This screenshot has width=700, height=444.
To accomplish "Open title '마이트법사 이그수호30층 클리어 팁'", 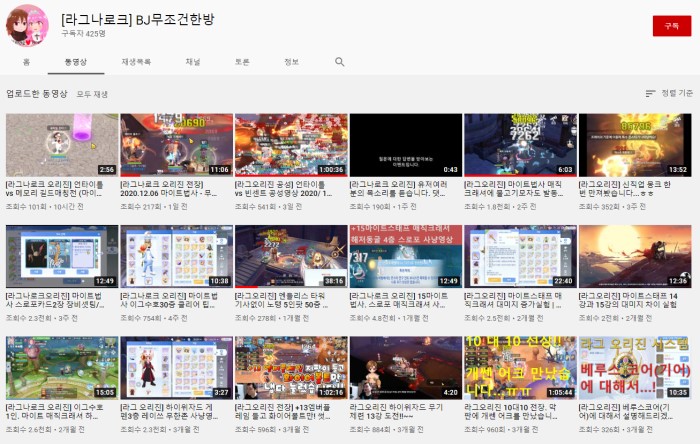I will point(169,300).
